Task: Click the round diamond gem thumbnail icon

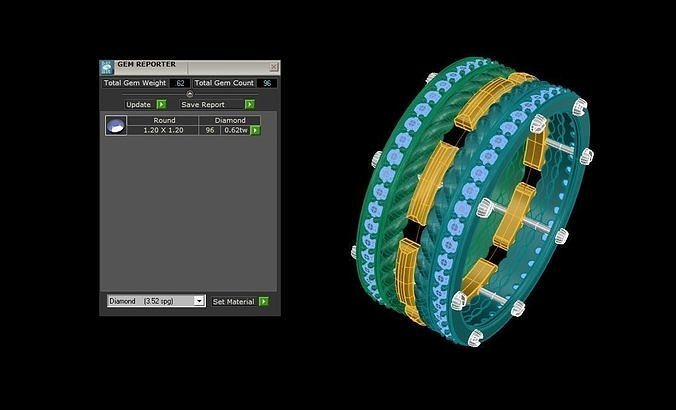Action: 116,126
